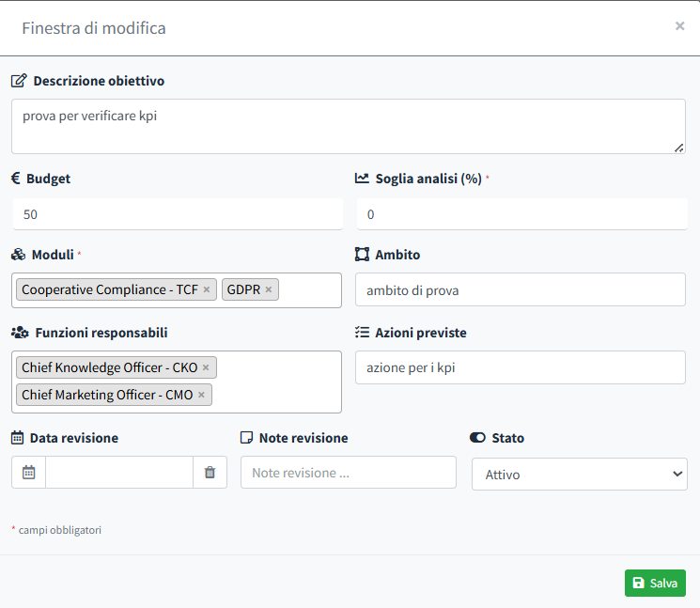700x608 pixels.
Task: Click the Descrizione obiettivo text area
Action: click(x=348, y=126)
